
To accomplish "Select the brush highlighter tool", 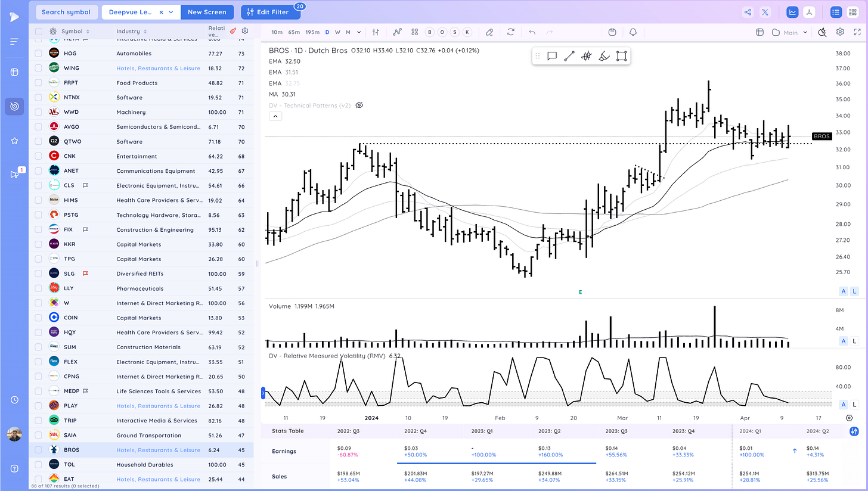I will click(x=604, y=56).
